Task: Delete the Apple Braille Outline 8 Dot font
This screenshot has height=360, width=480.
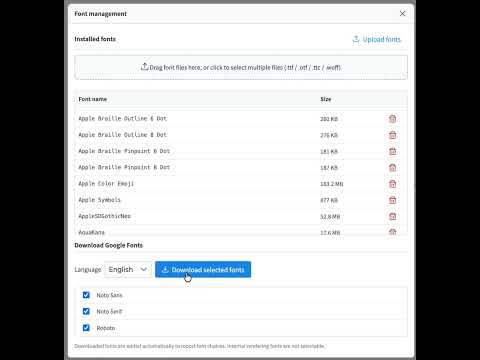Action: pyautogui.click(x=392, y=135)
